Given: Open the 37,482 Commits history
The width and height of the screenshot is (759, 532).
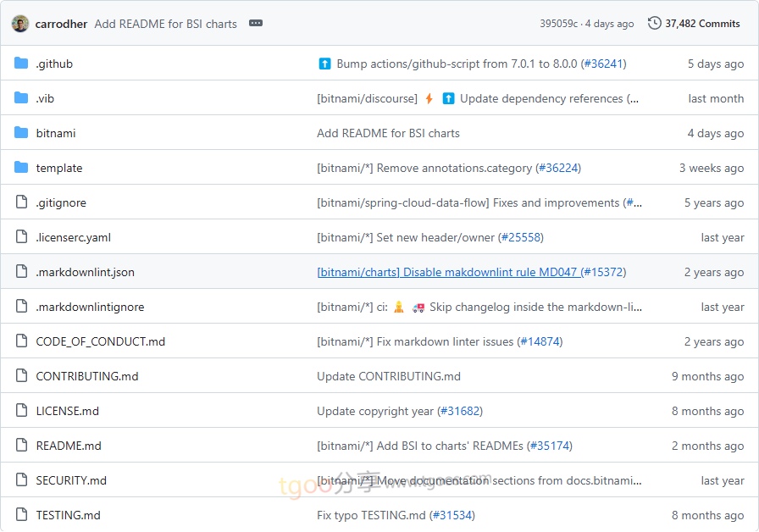Looking at the screenshot, I should tap(702, 24).
